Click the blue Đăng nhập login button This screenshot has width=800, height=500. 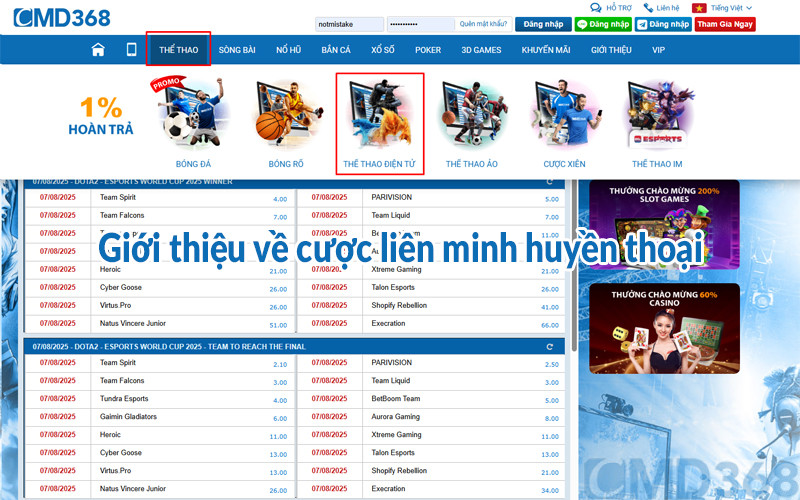coord(543,23)
